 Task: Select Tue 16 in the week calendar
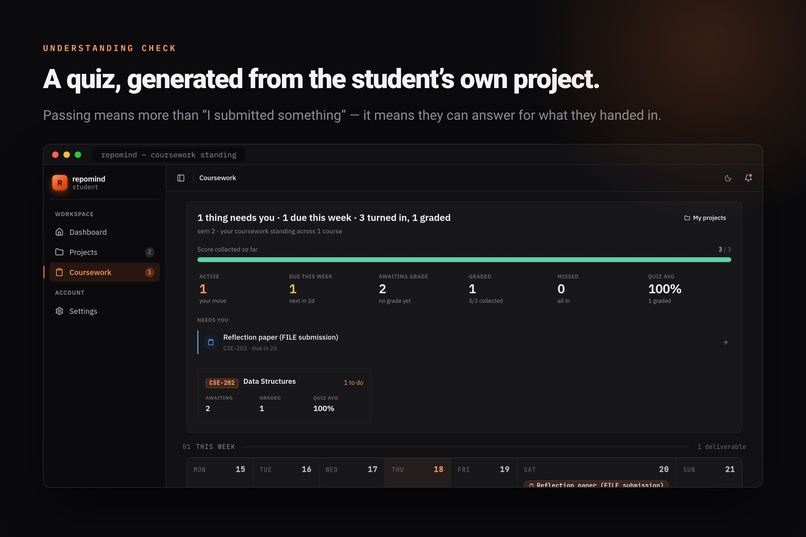tap(285, 472)
